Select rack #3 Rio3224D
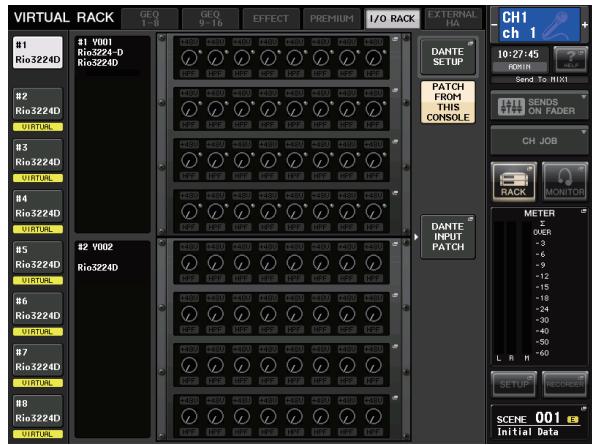Image resolution: width=593 pixels, height=445 pixels. click(x=37, y=155)
